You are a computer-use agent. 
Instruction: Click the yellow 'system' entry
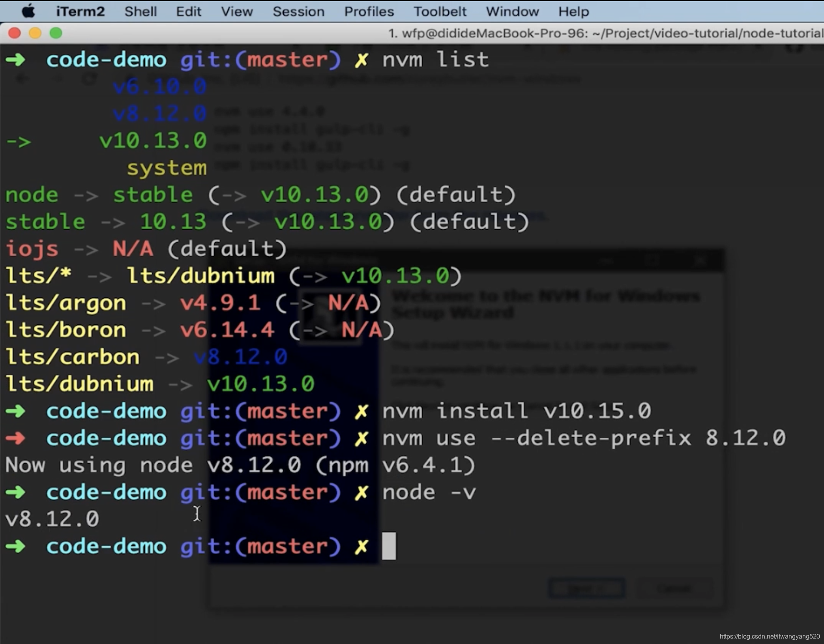167,168
